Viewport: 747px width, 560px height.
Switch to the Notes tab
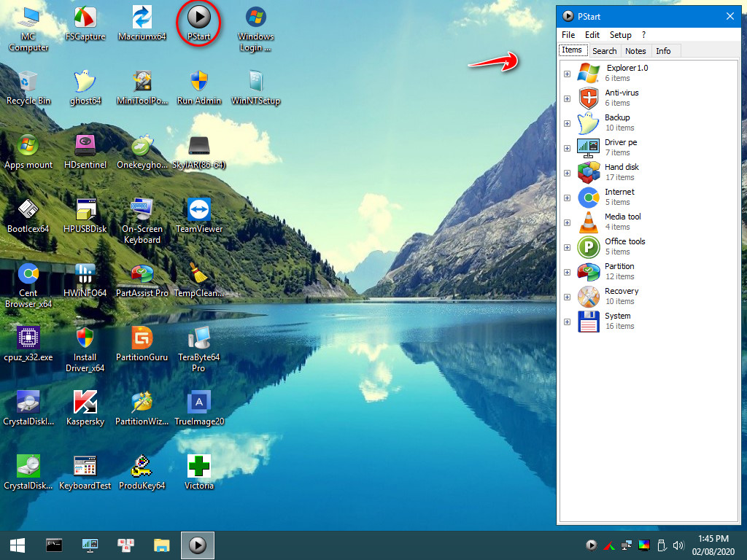(635, 51)
